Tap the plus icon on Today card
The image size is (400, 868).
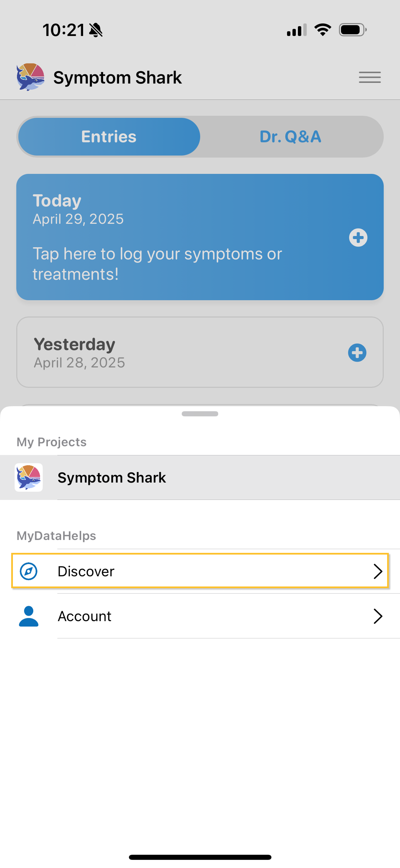pyautogui.click(x=358, y=237)
